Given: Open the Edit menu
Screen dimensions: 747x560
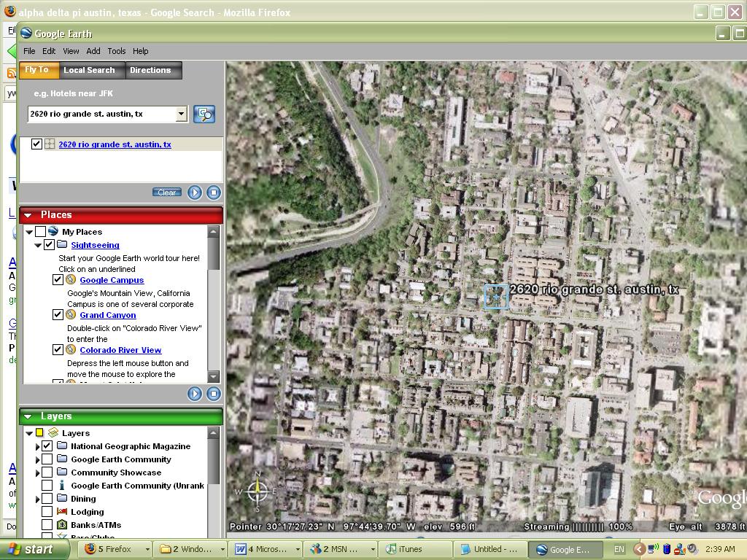Looking at the screenshot, I should (49, 51).
